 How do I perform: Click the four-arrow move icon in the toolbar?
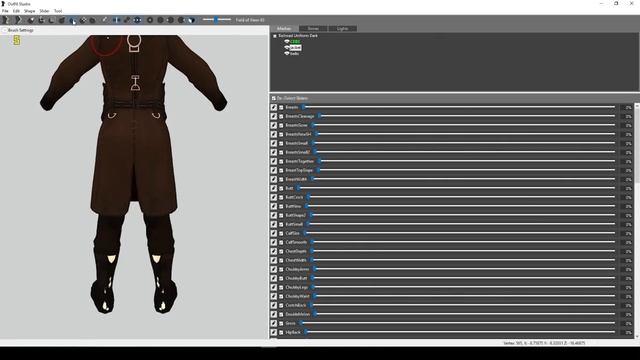point(83,20)
